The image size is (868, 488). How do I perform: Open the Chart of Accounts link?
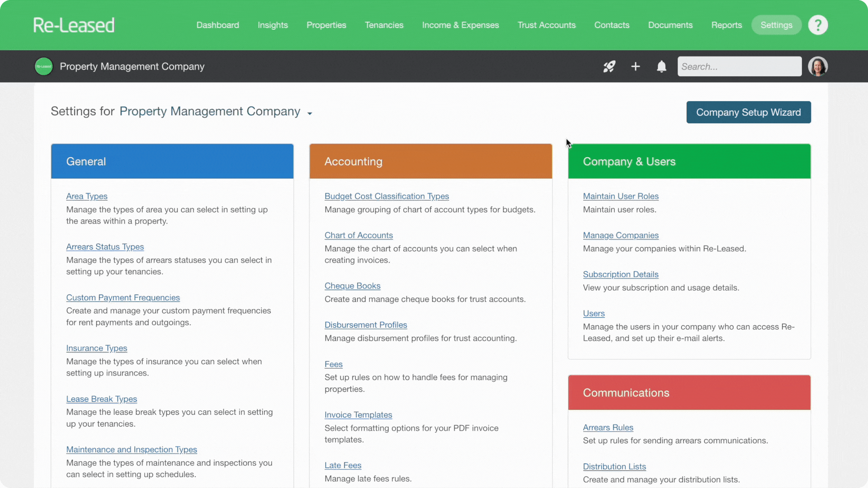[x=359, y=235]
